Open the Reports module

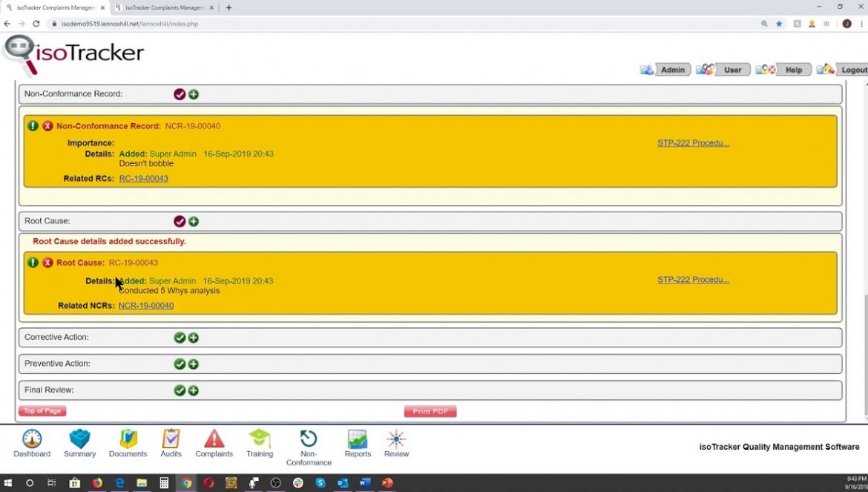(358, 441)
